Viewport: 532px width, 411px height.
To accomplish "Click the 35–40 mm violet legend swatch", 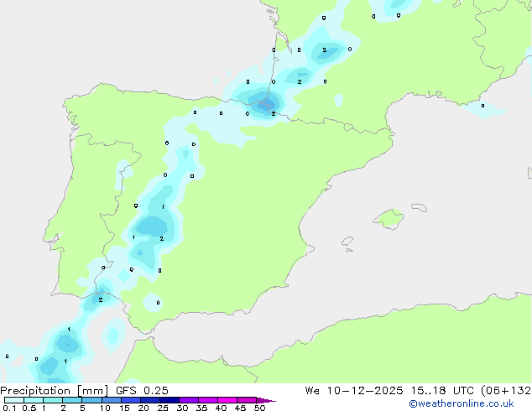I will coord(208,400).
